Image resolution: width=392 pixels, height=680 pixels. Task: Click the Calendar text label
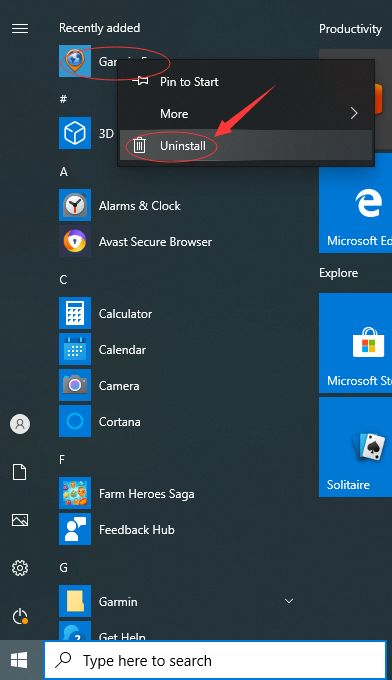tap(122, 350)
